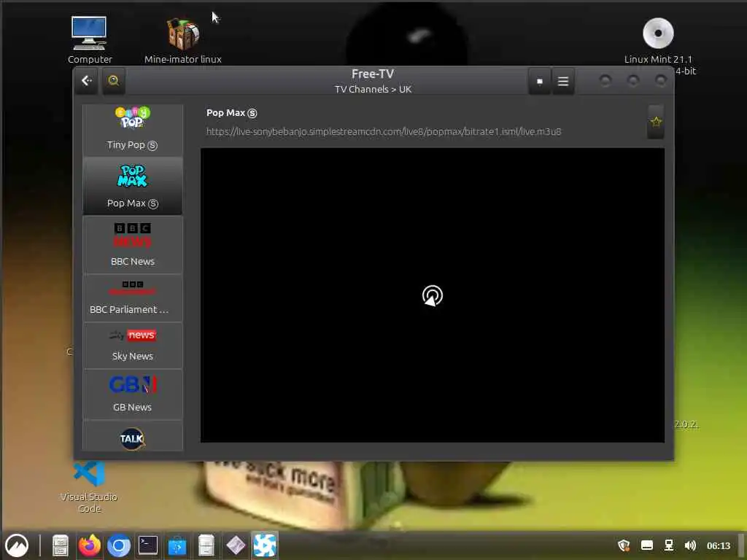Image resolution: width=747 pixels, height=560 pixels.
Task: Open the purple diamond app in taskbar
Action: [236, 545]
